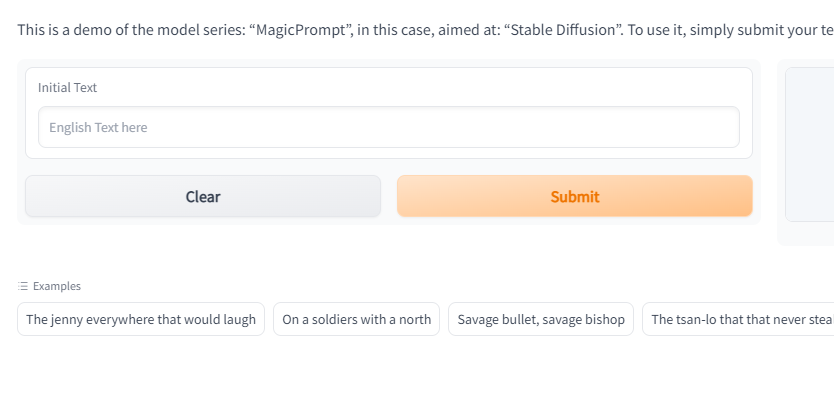Click into the English Text input field

tap(388, 127)
